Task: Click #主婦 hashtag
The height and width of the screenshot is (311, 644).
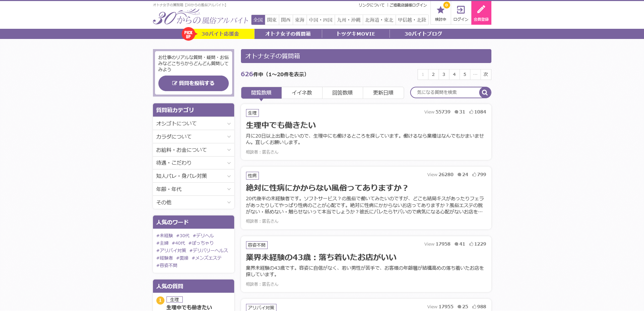Action: click(162, 243)
